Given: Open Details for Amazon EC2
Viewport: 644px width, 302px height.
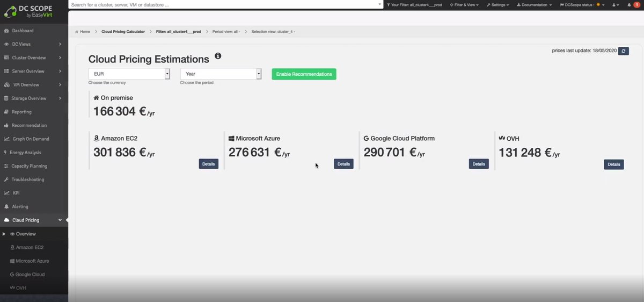Looking at the screenshot, I should (209, 164).
